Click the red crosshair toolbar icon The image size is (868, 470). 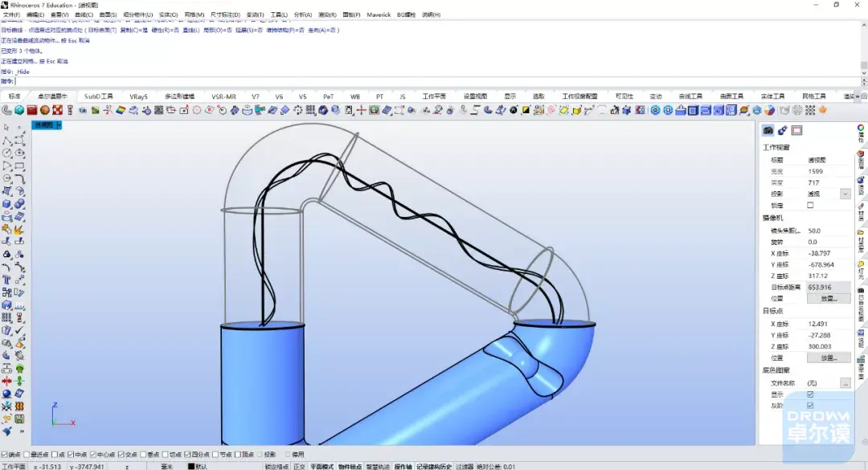[x=362, y=110]
